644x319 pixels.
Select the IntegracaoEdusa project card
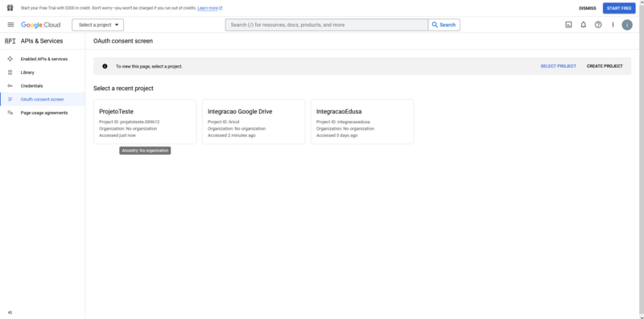coord(362,122)
